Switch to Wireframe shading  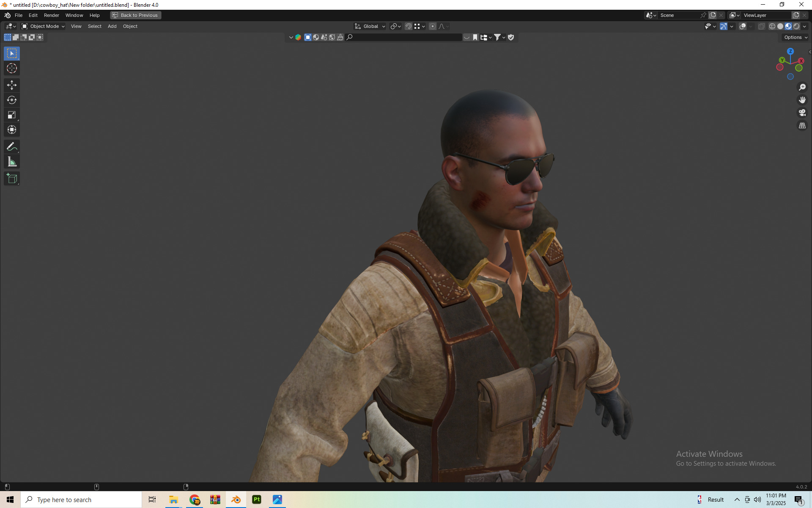(772, 26)
